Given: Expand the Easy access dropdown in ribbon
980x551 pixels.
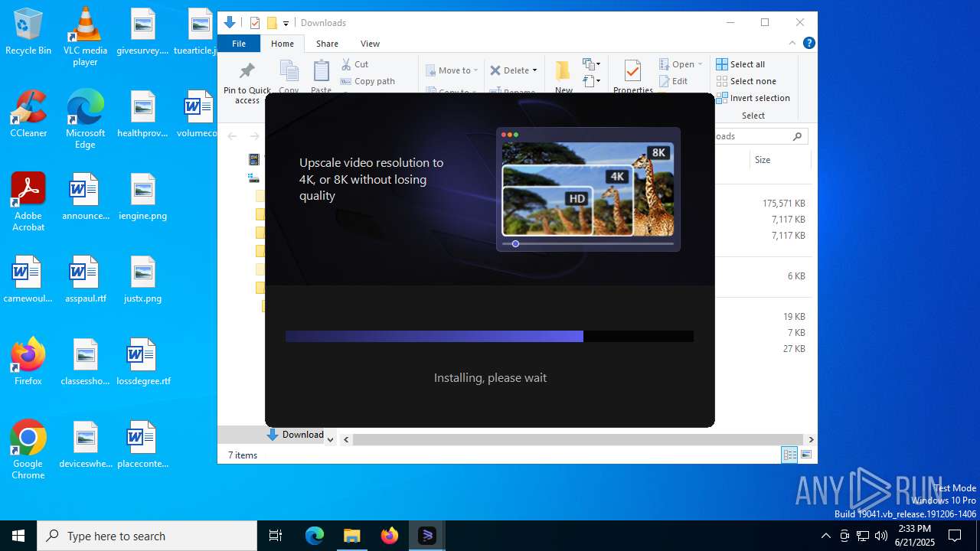Looking at the screenshot, I should (x=592, y=81).
